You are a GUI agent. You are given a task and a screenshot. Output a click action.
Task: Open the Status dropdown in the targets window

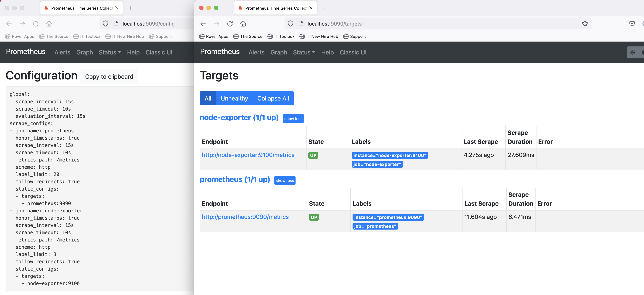coord(304,52)
